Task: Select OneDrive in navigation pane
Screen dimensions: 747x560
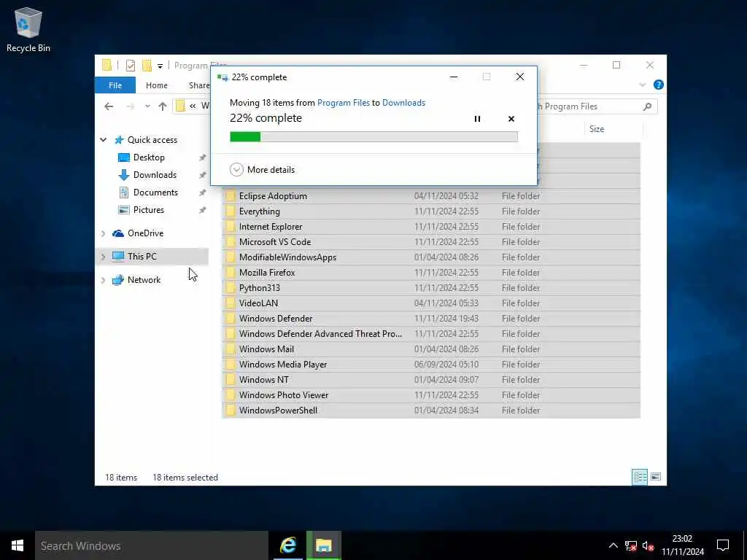Action: (x=145, y=233)
